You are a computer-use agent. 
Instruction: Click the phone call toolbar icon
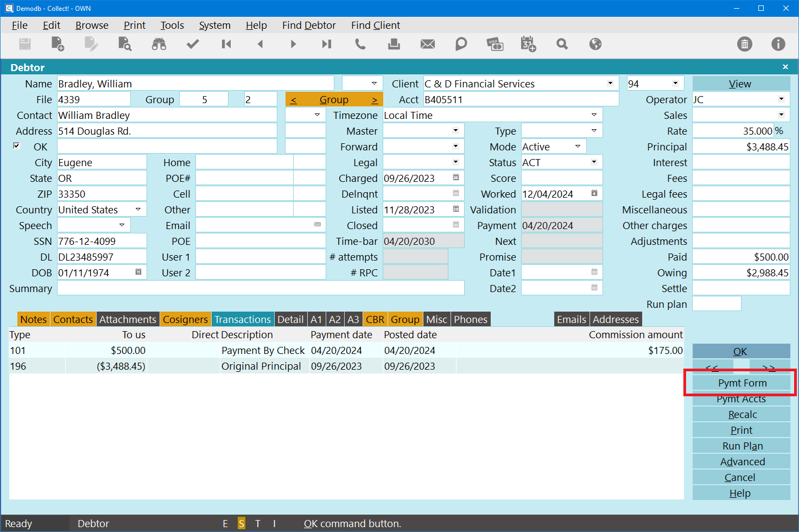tap(360, 44)
